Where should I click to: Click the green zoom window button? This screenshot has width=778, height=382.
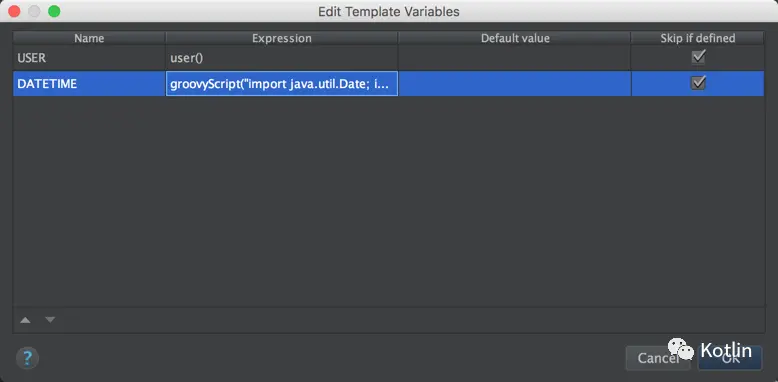(54, 11)
